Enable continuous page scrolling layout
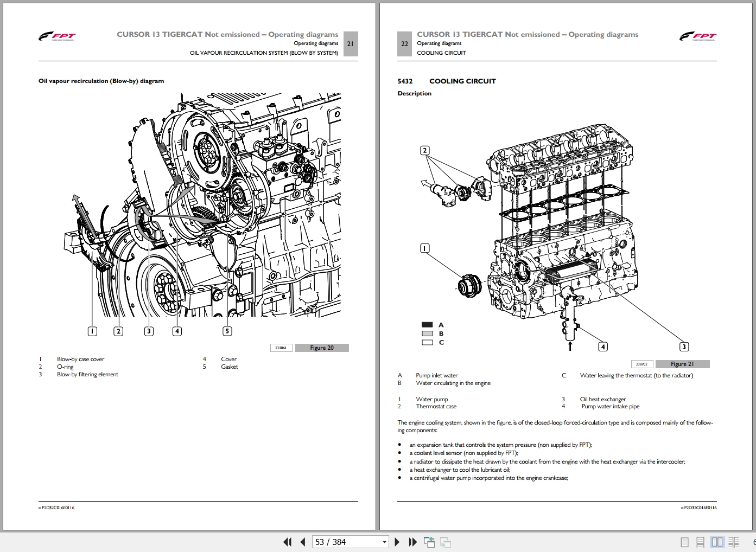The height and width of the screenshot is (552, 756). pos(700,542)
